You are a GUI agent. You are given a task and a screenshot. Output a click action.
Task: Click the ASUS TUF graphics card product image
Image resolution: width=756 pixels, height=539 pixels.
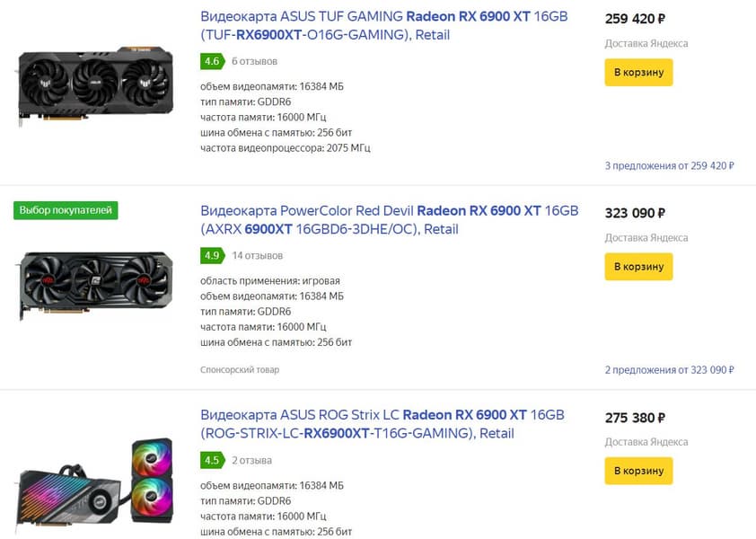(95, 87)
